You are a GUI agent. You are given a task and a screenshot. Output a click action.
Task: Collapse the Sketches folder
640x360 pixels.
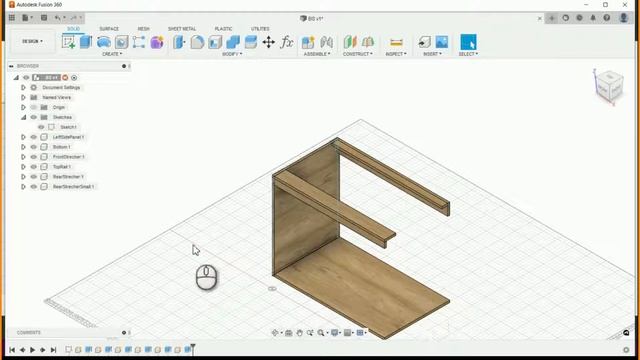pos(23,117)
